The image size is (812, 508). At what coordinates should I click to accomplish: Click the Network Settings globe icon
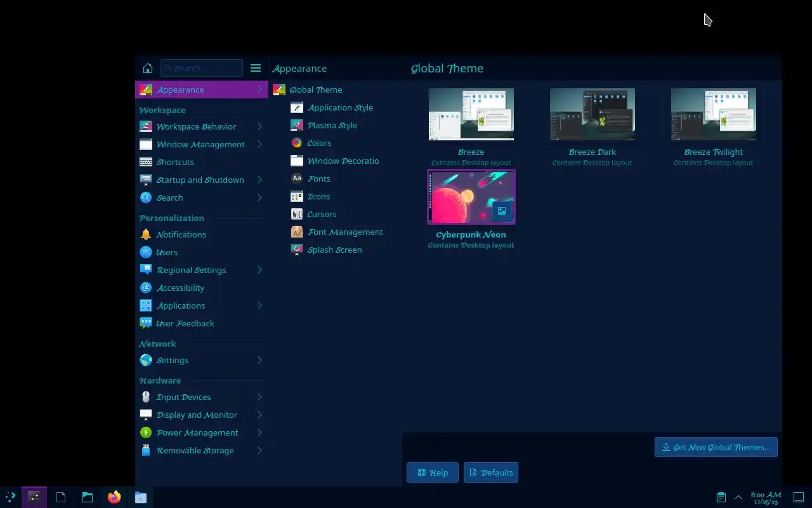pos(146,360)
